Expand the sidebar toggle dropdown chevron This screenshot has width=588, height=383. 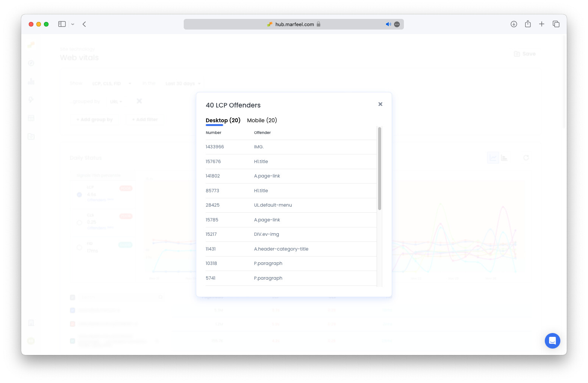point(73,24)
